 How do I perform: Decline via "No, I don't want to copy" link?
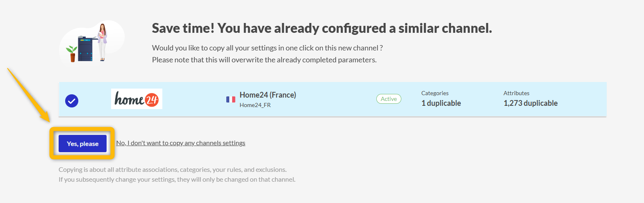point(181,143)
